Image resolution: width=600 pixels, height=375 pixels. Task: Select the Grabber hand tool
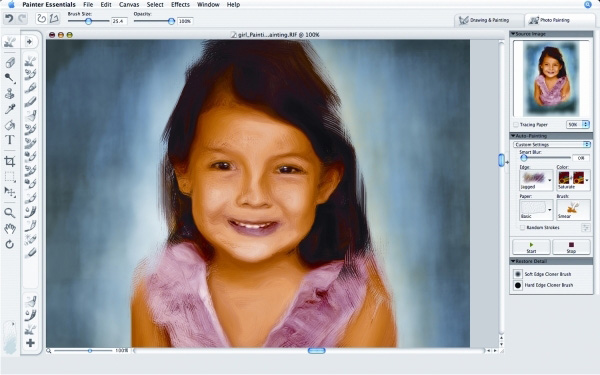point(10,229)
